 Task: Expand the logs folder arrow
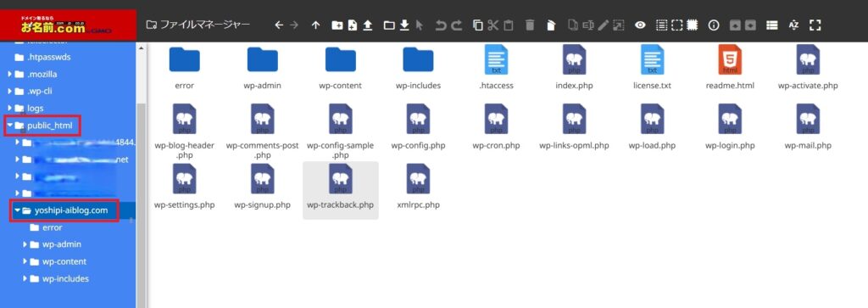pyautogui.click(x=9, y=109)
